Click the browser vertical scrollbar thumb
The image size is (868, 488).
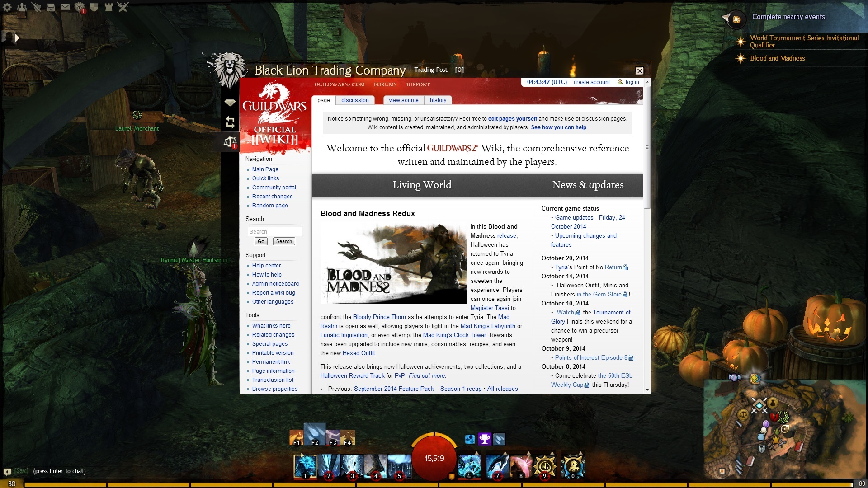point(647,147)
